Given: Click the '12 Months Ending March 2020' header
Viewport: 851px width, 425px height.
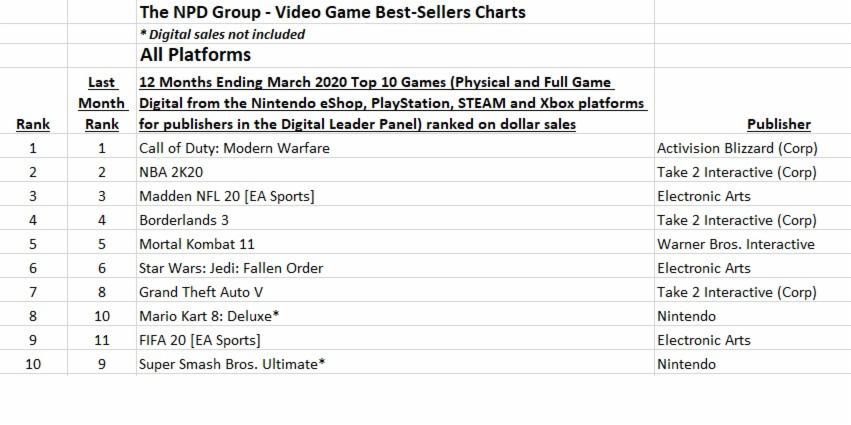Looking at the screenshot, I should pos(392,103).
